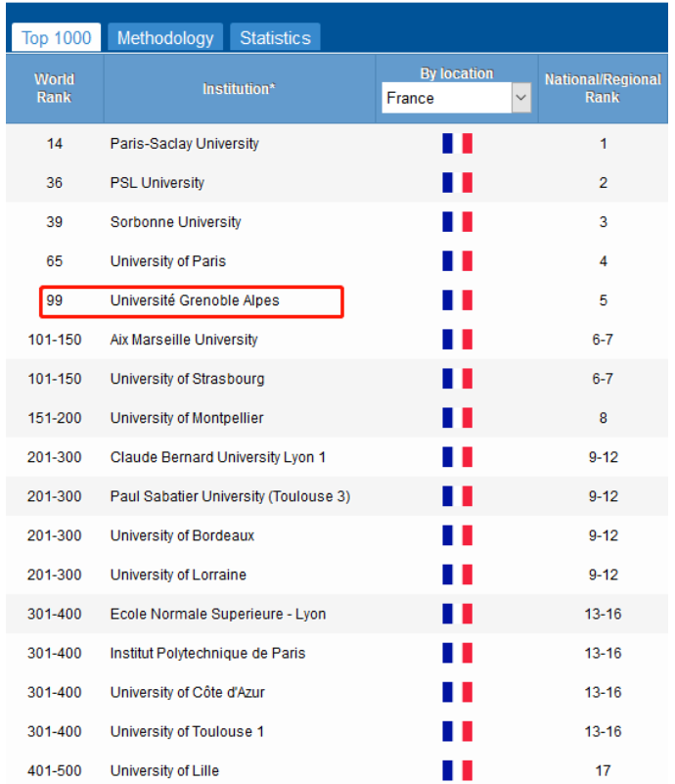The height and width of the screenshot is (784, 675).
Task: Click world rank 14 cell
Action: [55, 144]
